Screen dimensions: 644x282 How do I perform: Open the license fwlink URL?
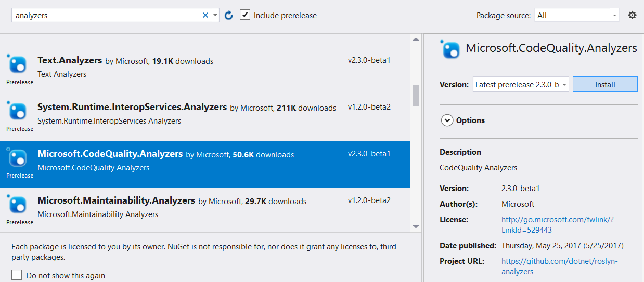(x=558, y=224)
